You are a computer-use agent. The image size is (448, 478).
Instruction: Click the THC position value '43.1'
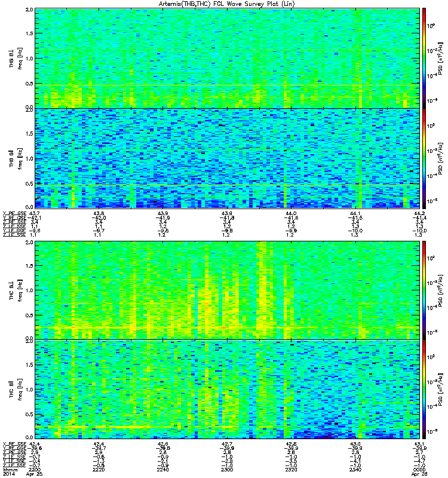(x=419, y=443)
